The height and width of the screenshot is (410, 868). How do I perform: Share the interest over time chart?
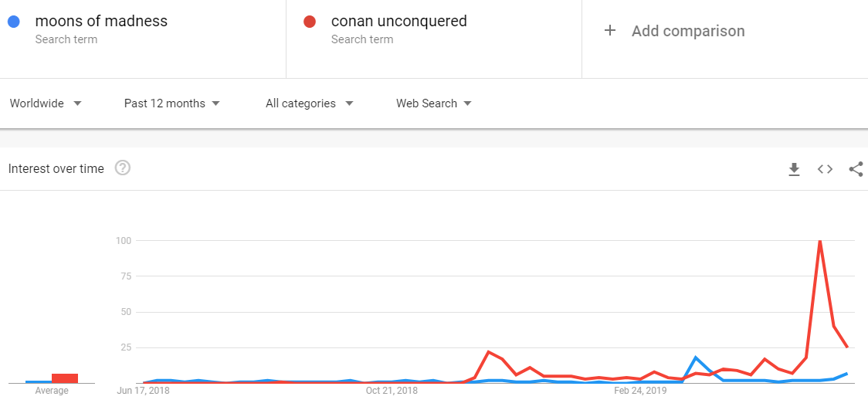click(856, 169)
